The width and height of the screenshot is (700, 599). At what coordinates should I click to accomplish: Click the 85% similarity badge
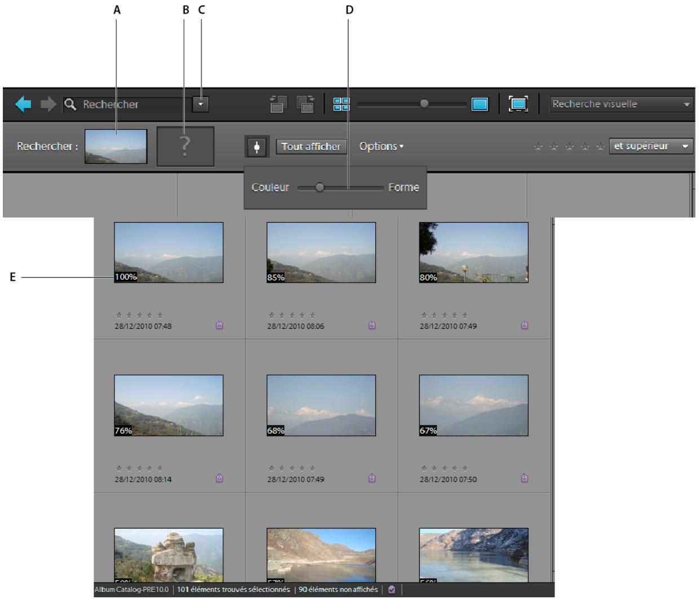(x=276, y=278)
